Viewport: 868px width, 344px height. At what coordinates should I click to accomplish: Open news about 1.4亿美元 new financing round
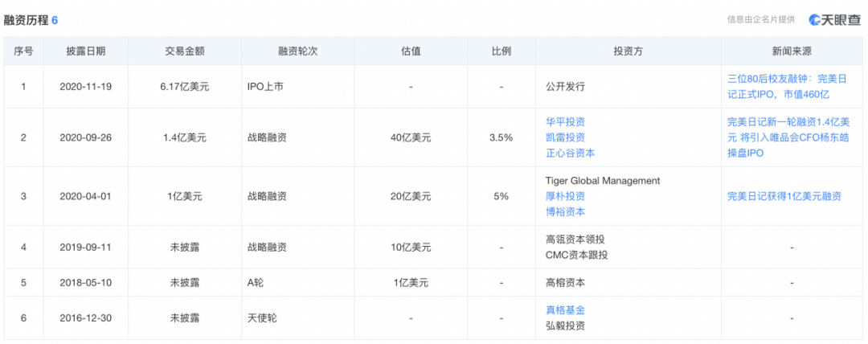point(792,137)
